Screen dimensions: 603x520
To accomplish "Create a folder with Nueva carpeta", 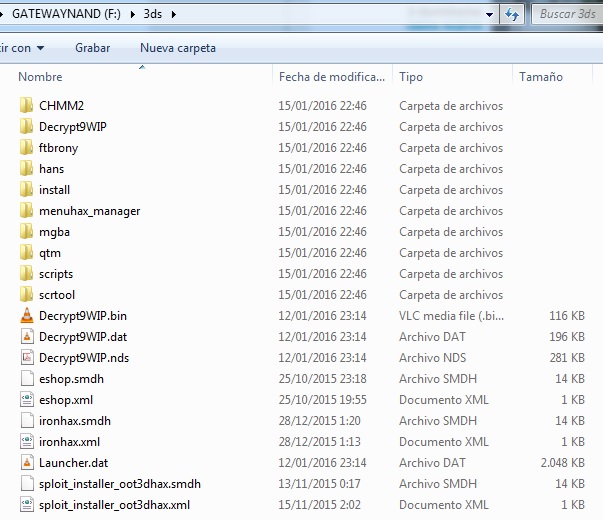I will pos(178,48).
